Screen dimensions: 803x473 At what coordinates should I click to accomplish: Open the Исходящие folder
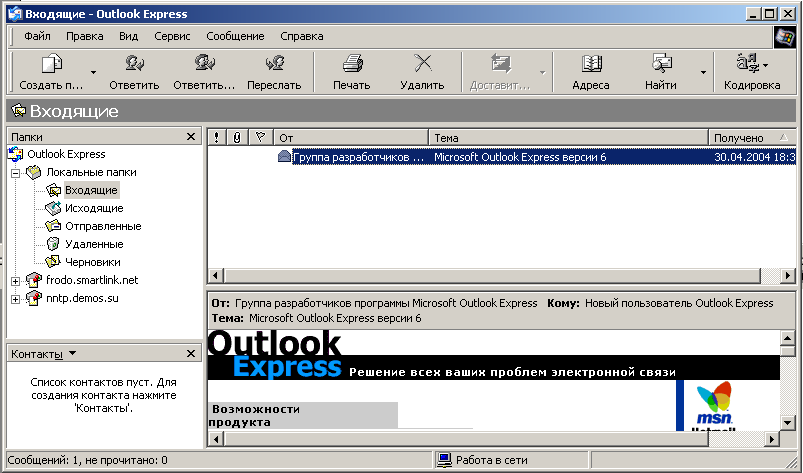coord(94,208)
